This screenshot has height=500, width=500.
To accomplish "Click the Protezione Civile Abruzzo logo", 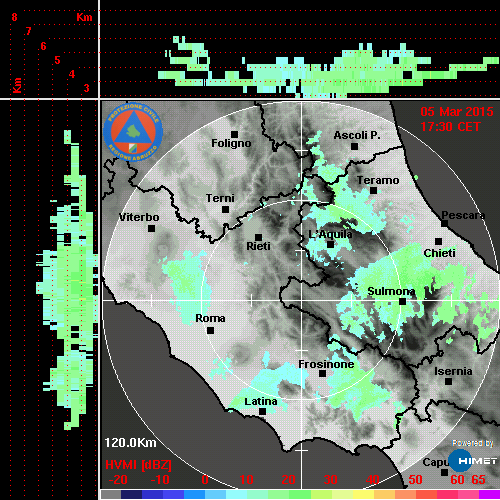I will click(133, 132).
